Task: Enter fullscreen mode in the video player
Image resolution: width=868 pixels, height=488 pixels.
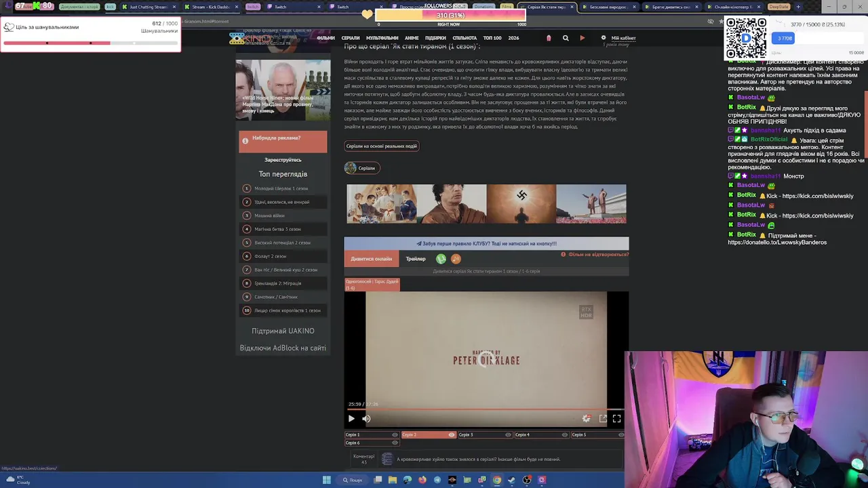Action: coord(616,419)
